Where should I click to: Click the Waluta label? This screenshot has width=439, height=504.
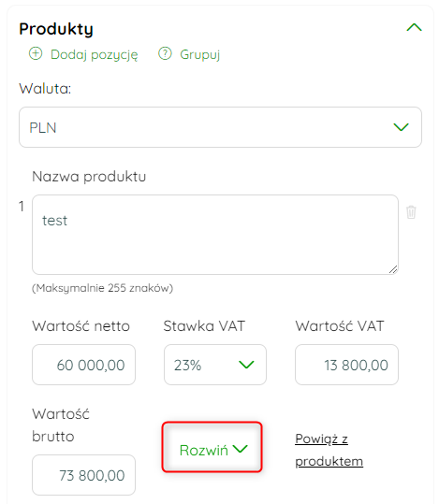pos(45,89)
